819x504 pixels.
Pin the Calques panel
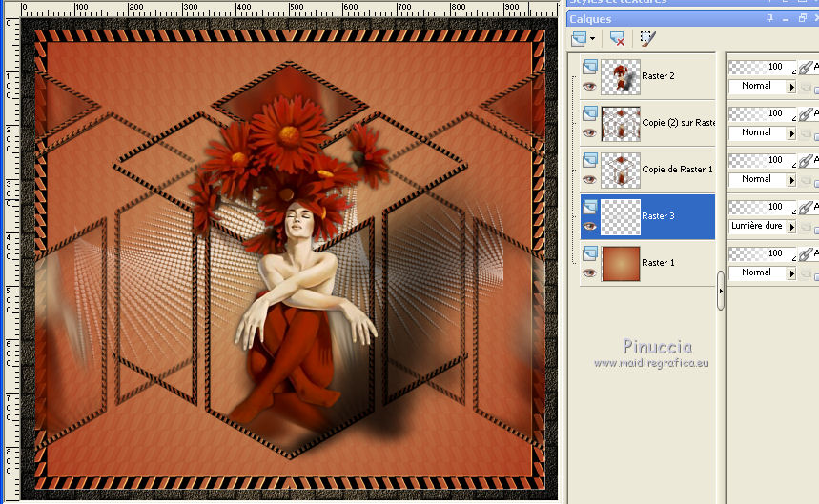pos(770,18)
